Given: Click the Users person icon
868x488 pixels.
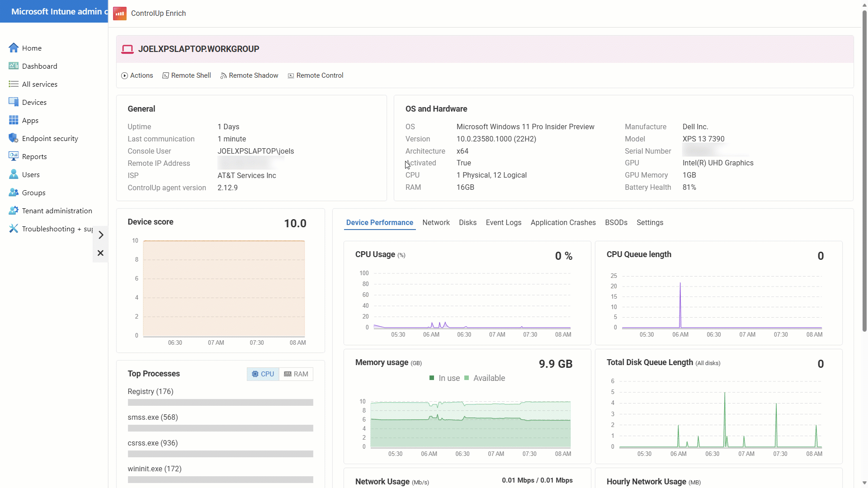Looking at the screenshot, I should click(14, 174).
